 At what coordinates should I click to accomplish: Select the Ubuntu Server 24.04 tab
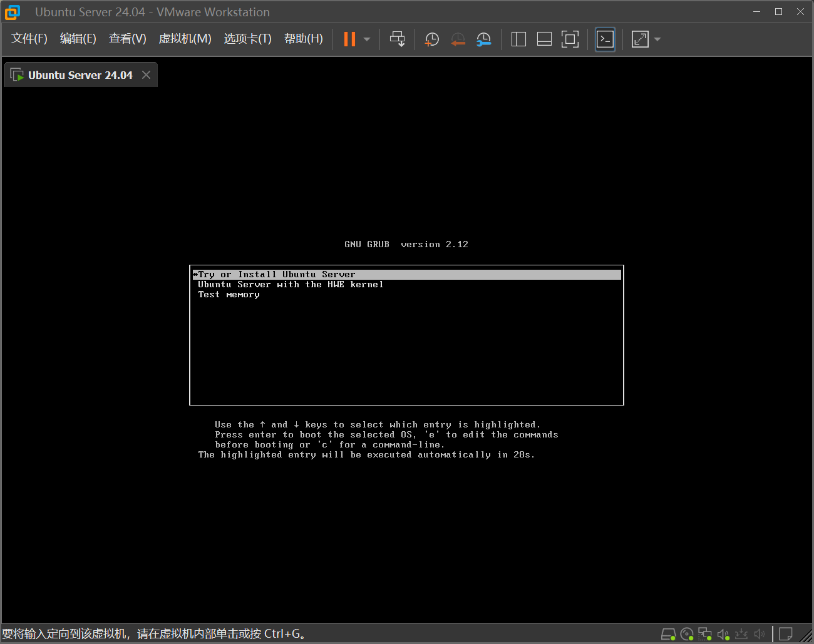click(80, 75)
